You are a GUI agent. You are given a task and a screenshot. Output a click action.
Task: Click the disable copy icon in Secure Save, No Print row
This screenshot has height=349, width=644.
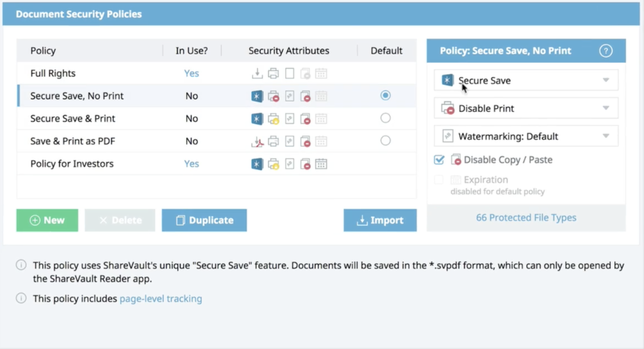[305, 96]
